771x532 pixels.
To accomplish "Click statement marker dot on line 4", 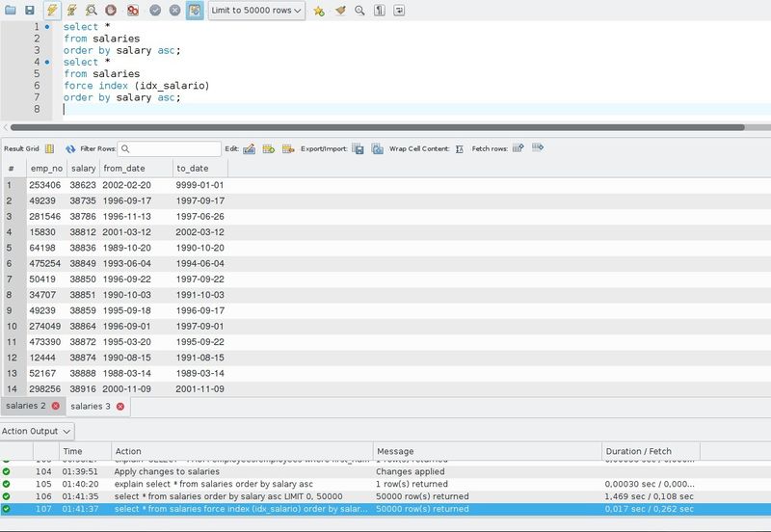I will 47,62.
